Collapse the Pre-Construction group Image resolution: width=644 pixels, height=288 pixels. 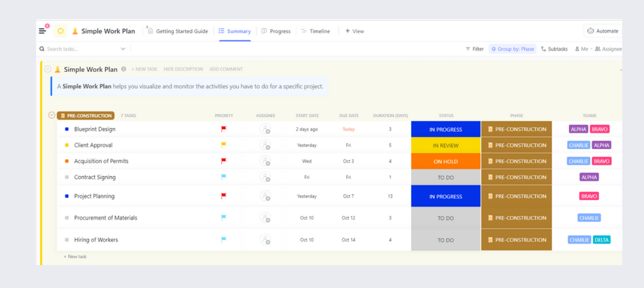coord(52,116)
